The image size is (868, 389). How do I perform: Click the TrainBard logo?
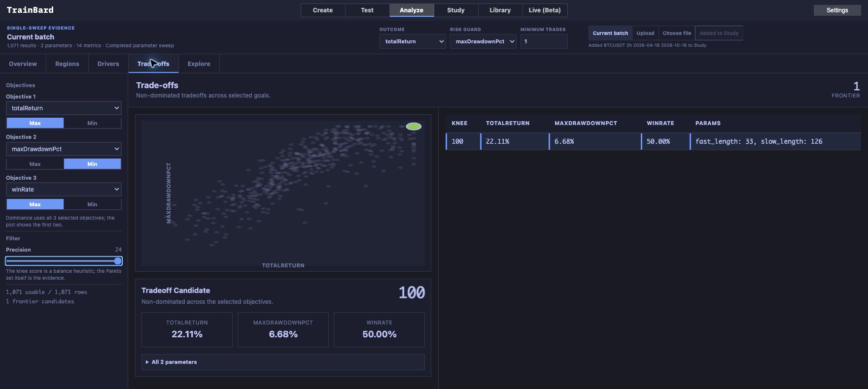[x=30, y=10]
